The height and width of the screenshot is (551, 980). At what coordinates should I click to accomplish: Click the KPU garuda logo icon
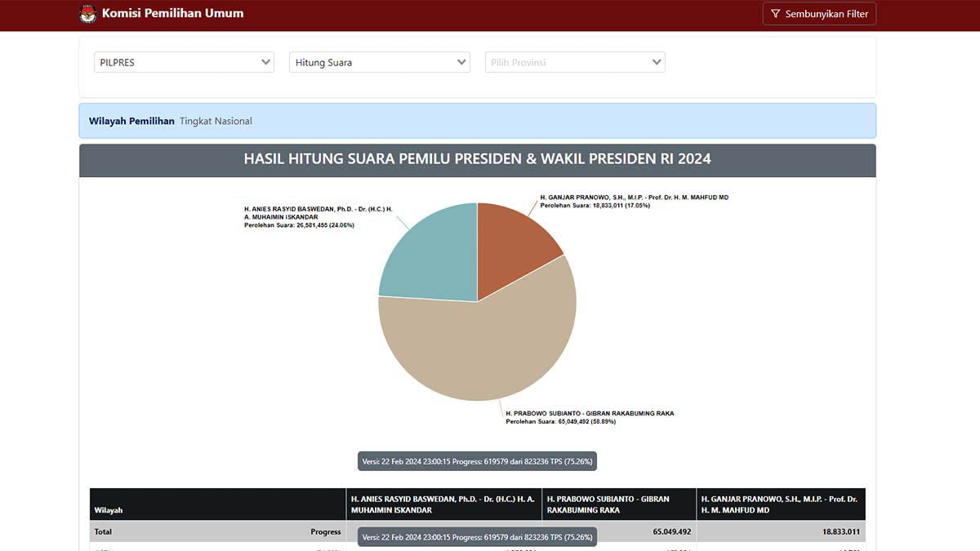point(88,14)
